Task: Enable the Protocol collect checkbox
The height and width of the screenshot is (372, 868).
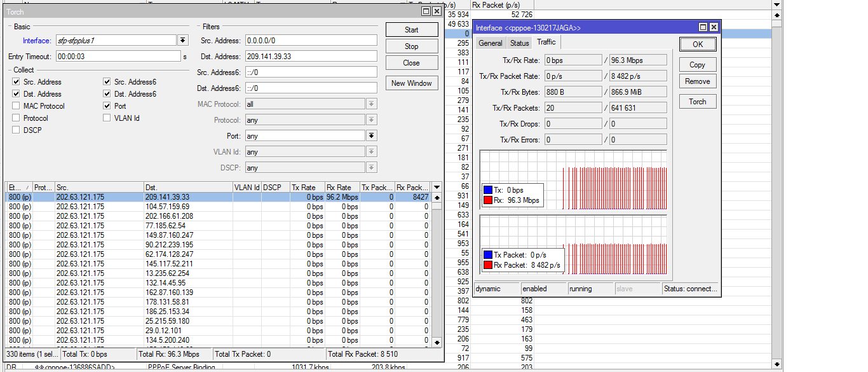Action: point(16,118)
